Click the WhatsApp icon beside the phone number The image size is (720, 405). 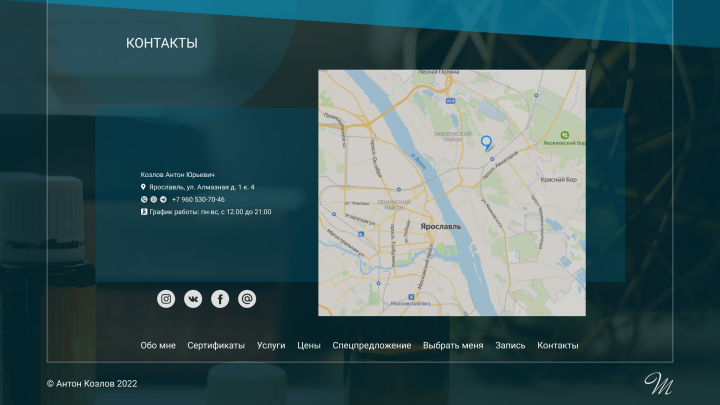(x=153, y=199)
